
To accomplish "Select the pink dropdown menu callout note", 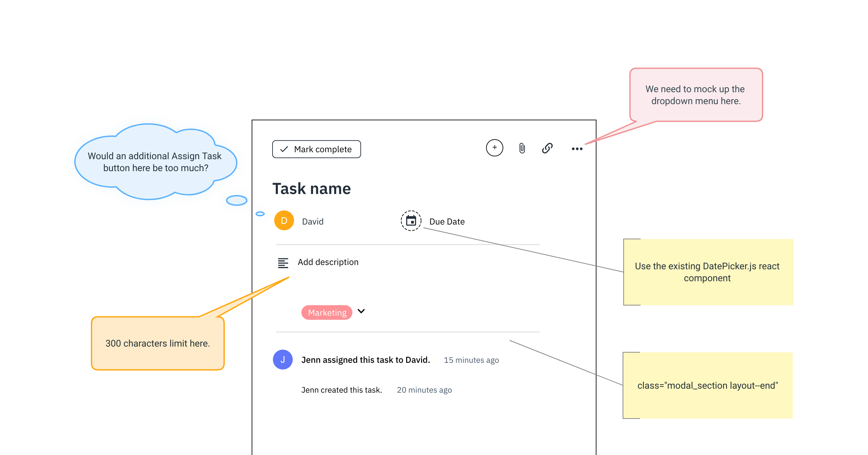I will pyautogui.click(x=696, y=95).
